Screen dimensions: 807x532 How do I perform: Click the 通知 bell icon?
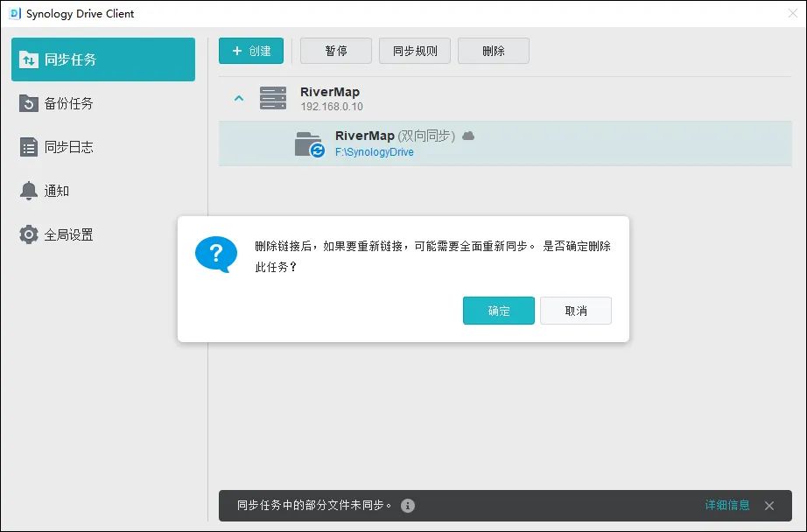pyautogui.click(x=29, y=191)
